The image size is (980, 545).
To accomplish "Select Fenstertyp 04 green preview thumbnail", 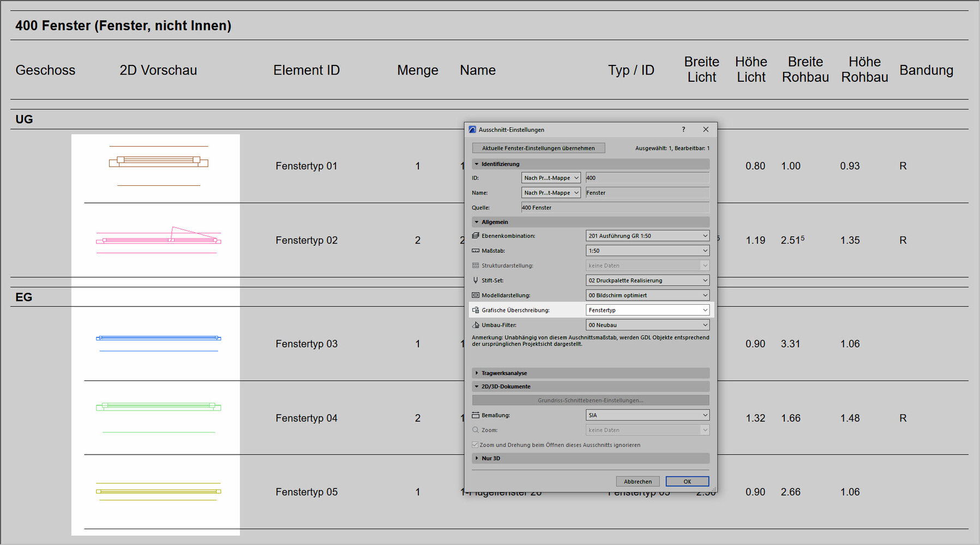I will pyautogui.click(x=158, y=417).
